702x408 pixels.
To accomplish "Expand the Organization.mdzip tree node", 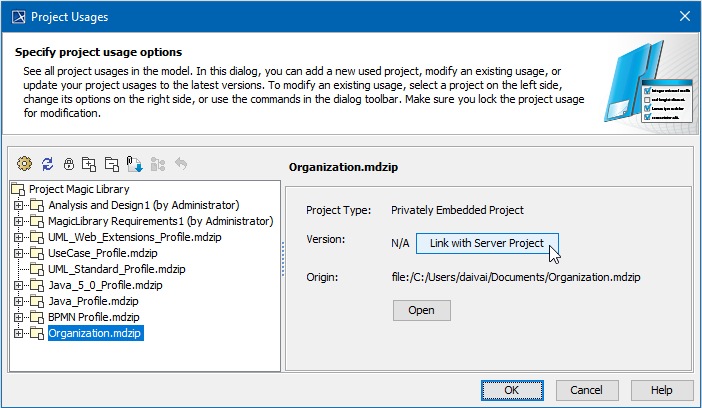I will (18, 333).
